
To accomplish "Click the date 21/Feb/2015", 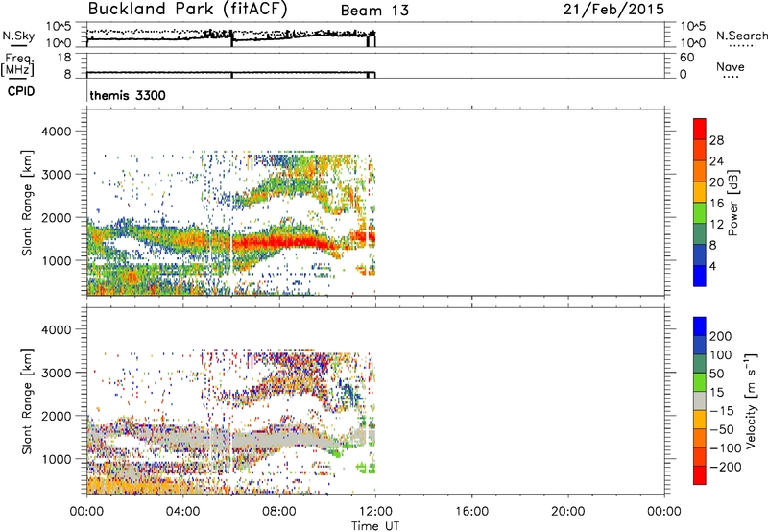I will 613,10.
